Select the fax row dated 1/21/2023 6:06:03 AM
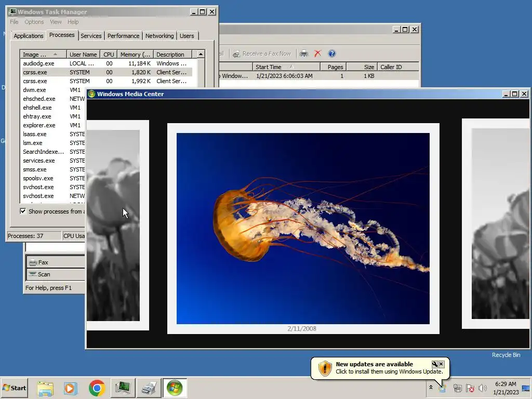This screenshot has width=532, height=399. [319, 76]
